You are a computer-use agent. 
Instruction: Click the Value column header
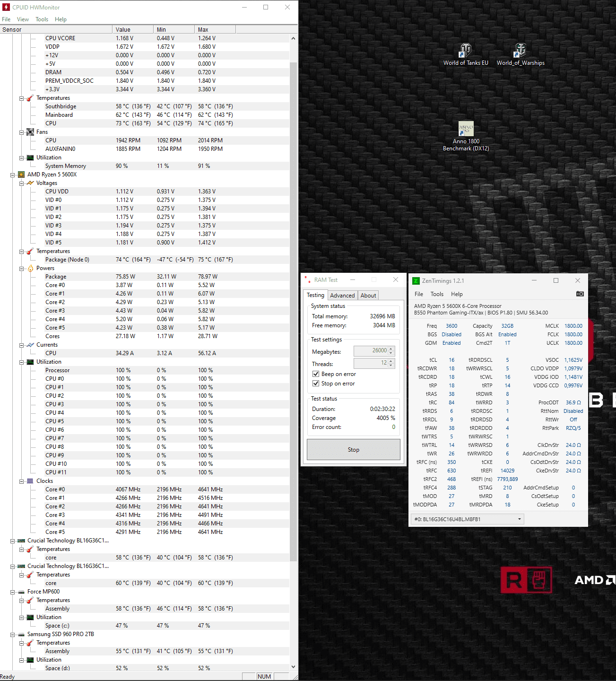pos(133,29)
